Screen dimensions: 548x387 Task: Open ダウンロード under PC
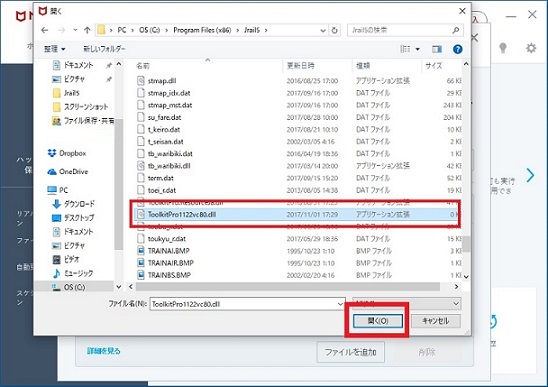coord(79,204)
